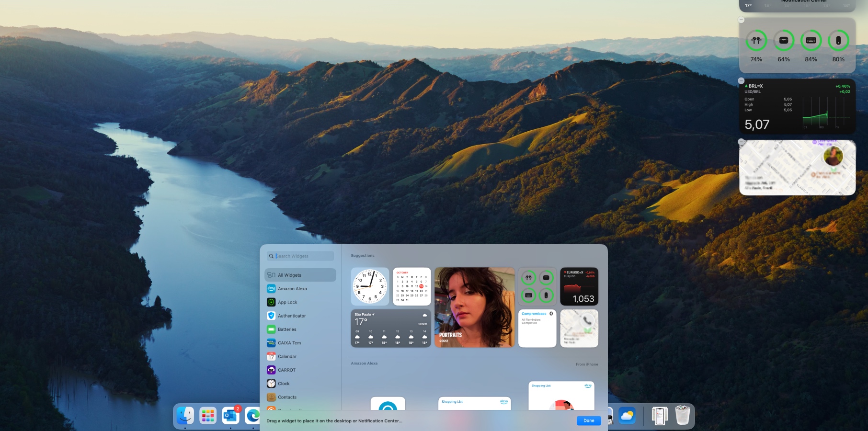Viewport: 868px width, 431px height.
Task: Remove the batteries widget from Notification Center
Action: pos(742,20)
